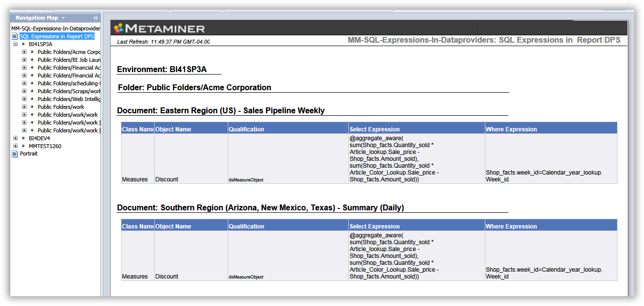644x306 pixels.
Task: Select the MMTEST1260 tree item
Action: point(45,146)
